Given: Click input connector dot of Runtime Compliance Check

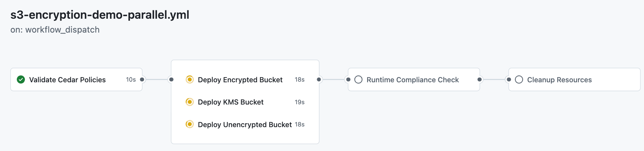Looking at the screenshot, I should click(348, 79).
